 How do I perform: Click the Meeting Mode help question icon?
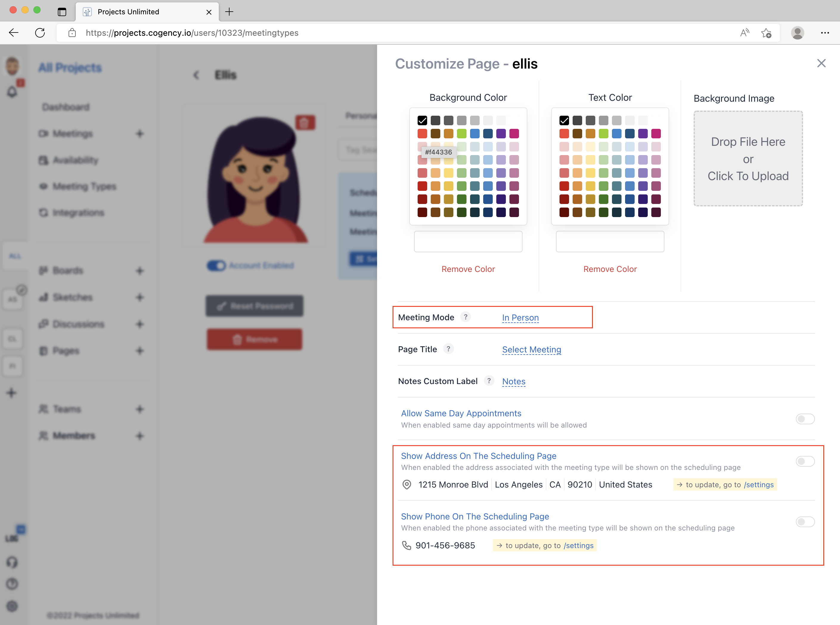pos(466,317)
